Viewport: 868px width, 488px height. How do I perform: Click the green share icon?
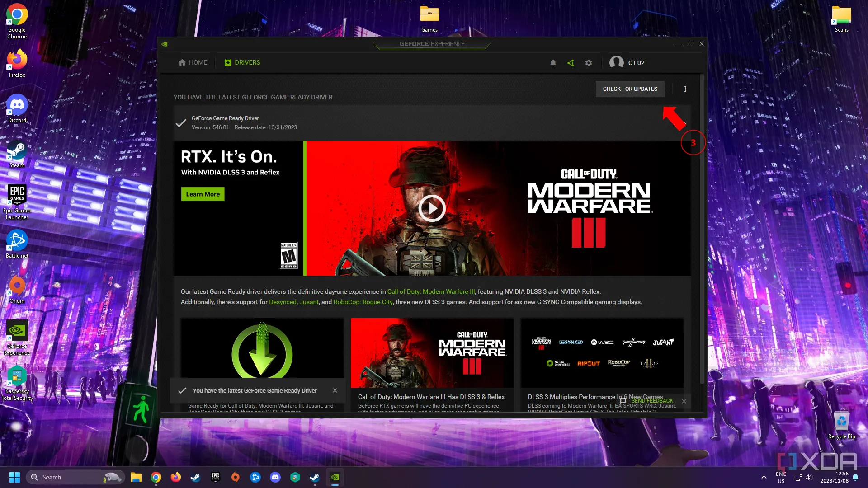click(x=571, y=63)
